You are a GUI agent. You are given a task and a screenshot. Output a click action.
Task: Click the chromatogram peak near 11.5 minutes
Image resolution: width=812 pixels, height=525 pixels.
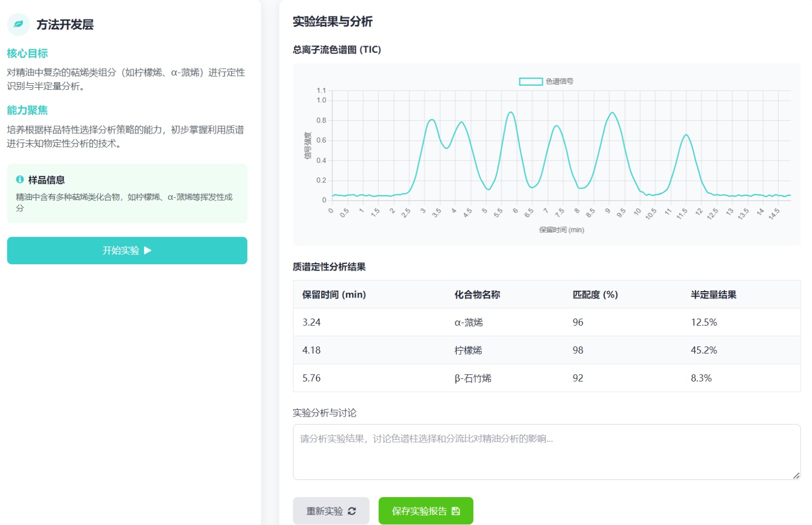[x=686, y=135]
